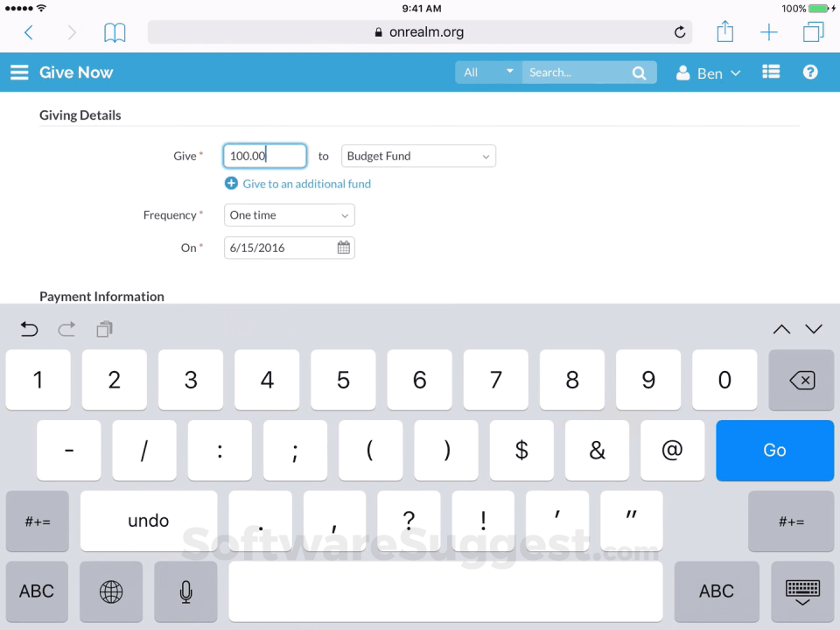Screen dimensions: 840x630
Task: Tap the backspace key on the keyboard
Action: (x=801, y=380)
